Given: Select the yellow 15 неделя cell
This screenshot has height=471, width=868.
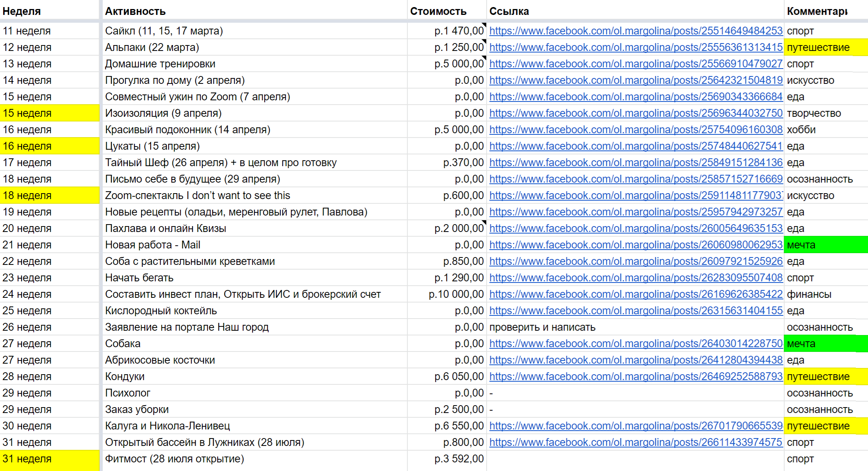Looking at the screenshot, I should pos(50,113).
